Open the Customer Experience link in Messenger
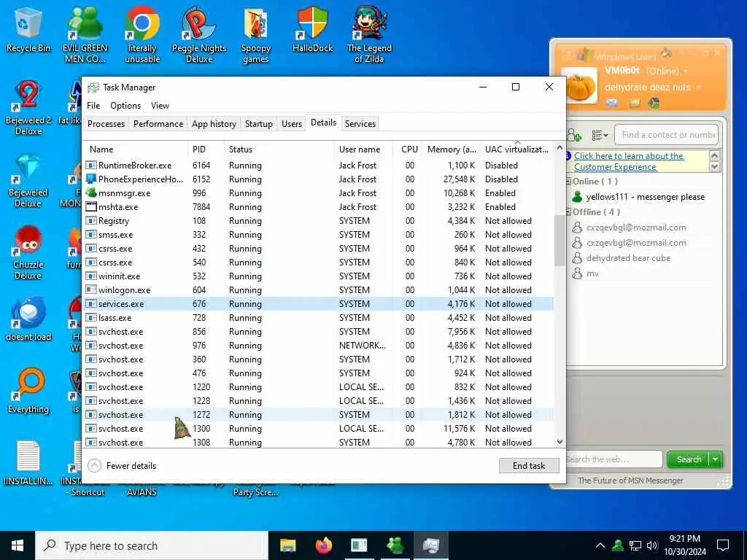 pyautogui.click(x=629, y=161)
